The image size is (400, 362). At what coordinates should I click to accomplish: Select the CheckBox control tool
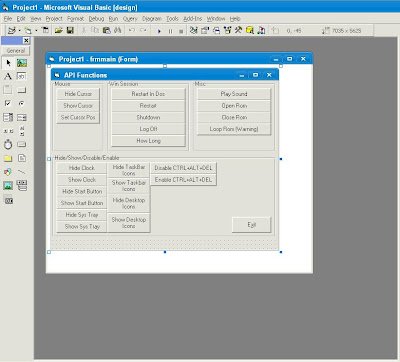pyautogui.click(x=8, y=104)
